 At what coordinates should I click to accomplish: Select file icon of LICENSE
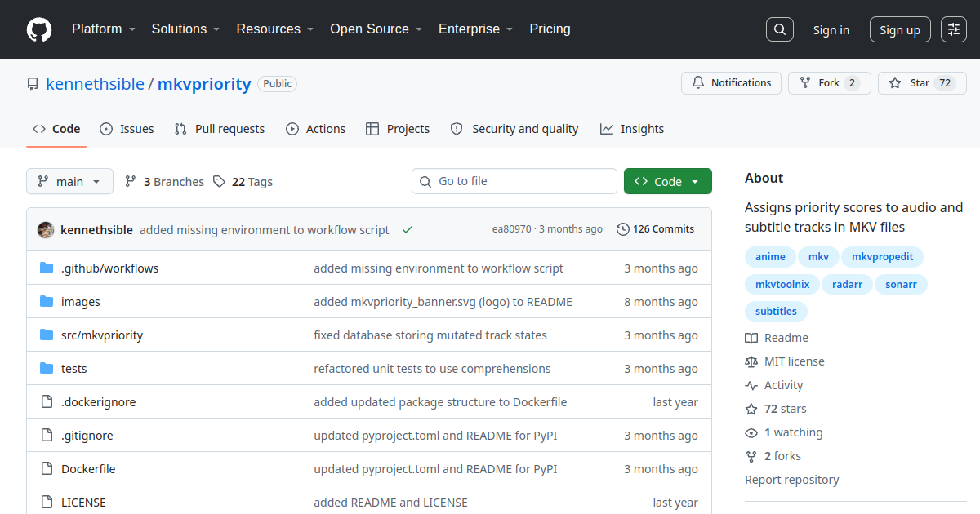pyautogui.click(x=47, y=503)
